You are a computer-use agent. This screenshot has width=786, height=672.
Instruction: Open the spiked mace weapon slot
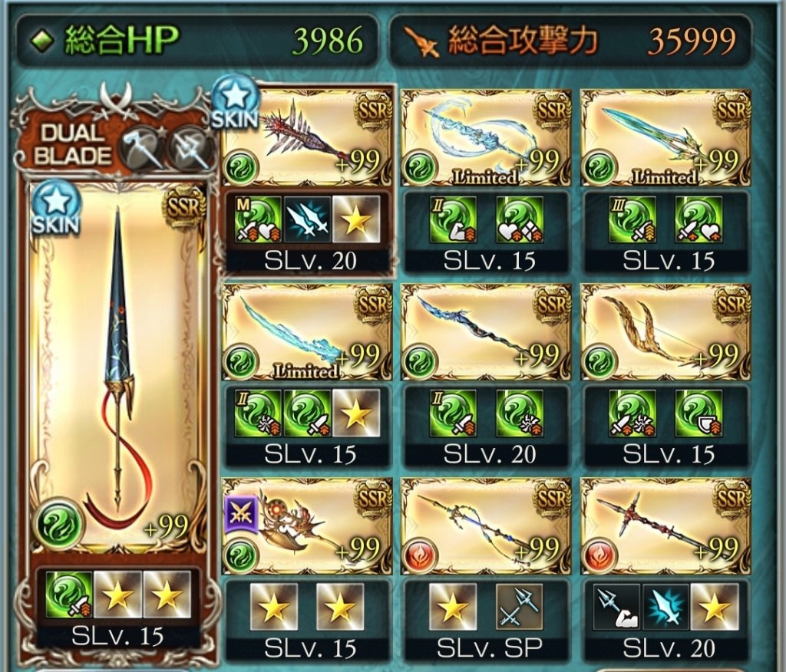point(307,138)
